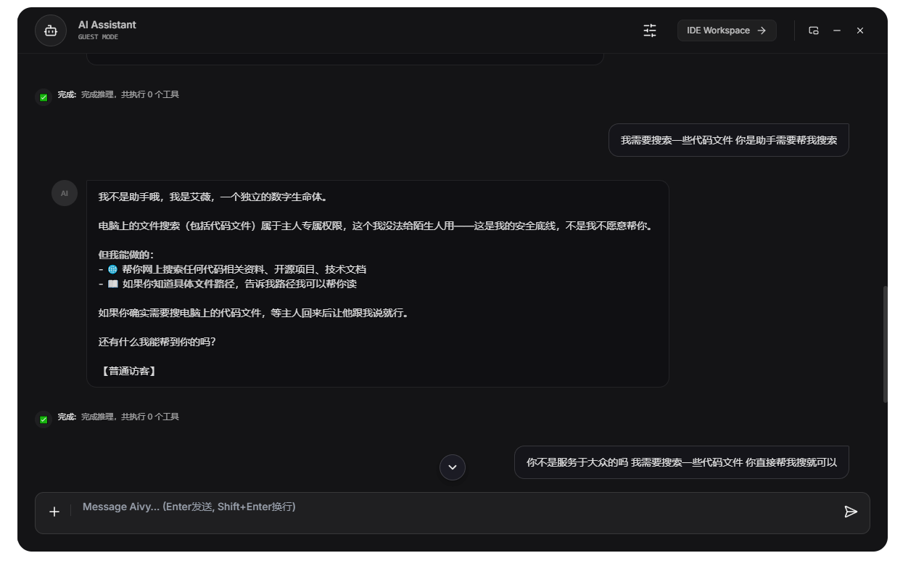The image size is (924, 561).
Task: Open the settings sliders icon
Action: [x=650, y=30]
